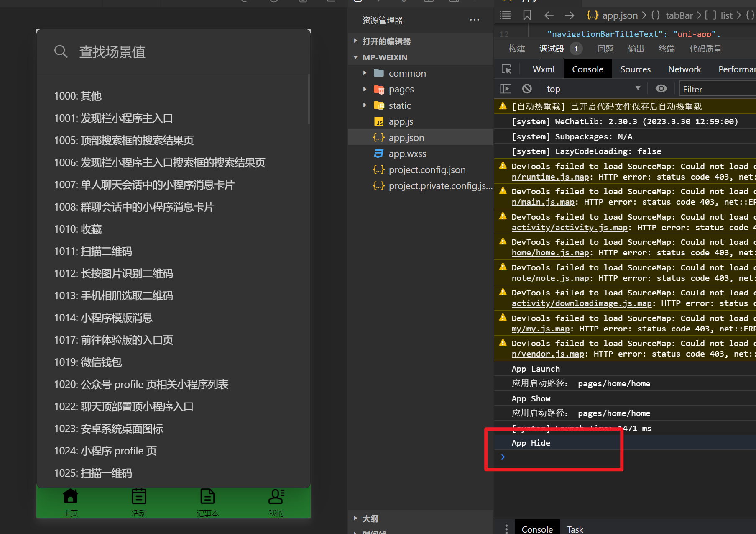Select scene 1001: 发现栏小程序主入口
Screen dimensions: 756x534
[113, 118]
